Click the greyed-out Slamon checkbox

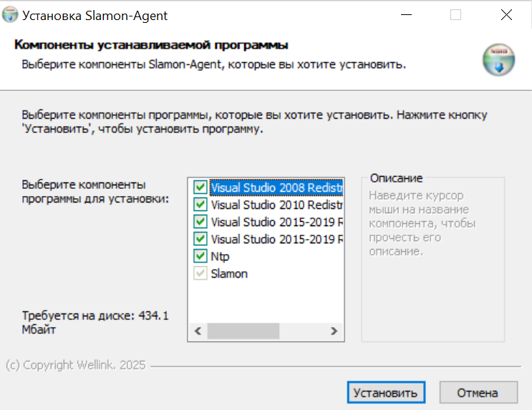(200, 273)
